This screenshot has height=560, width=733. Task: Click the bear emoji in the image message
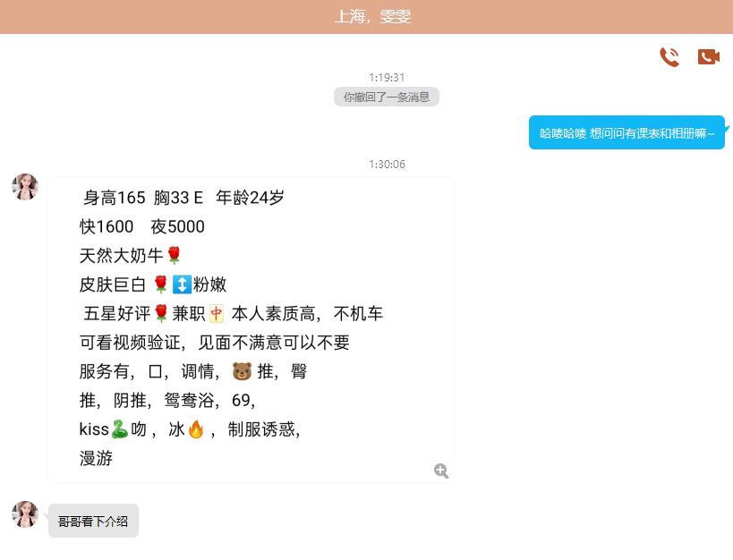pos(242,371)
